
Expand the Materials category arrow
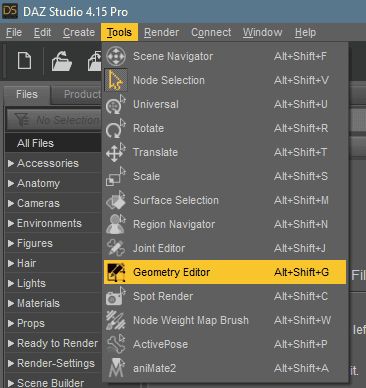tap(11, 303)
